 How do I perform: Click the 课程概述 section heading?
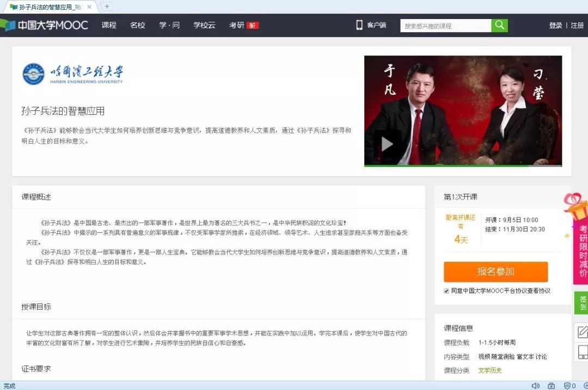(36, 197)
